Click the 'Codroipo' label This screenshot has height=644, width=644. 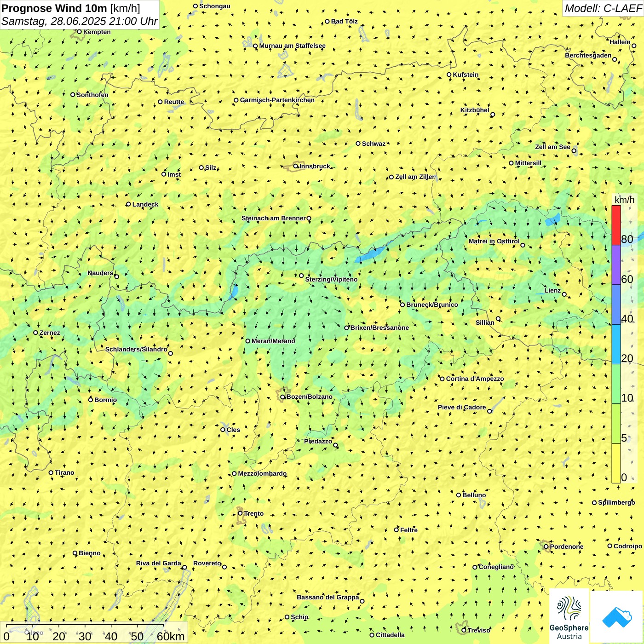(x=628, y=546)
